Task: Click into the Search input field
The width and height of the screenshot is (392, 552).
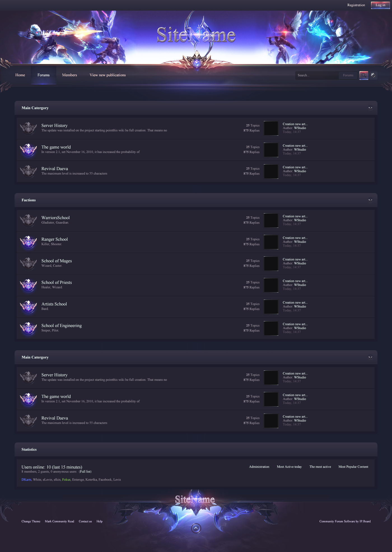Action: coord(317,75)
